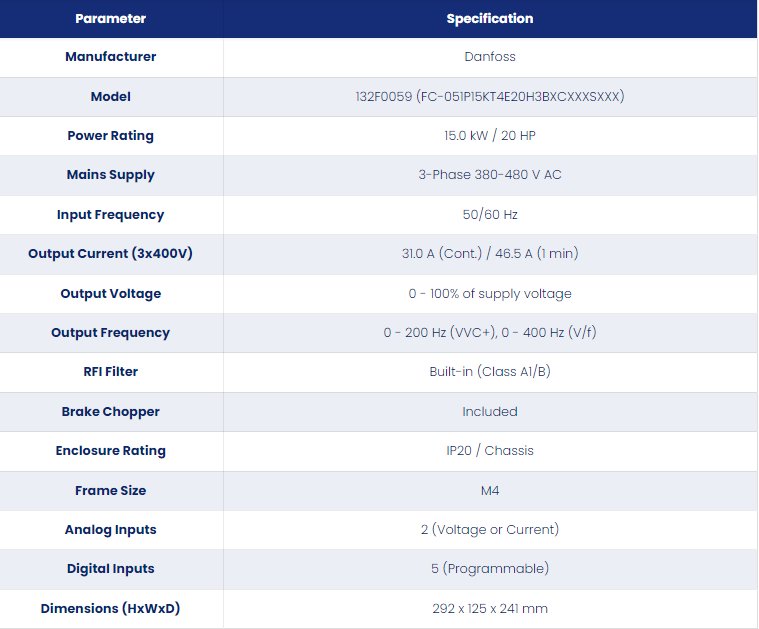This screenshot has width=759, height=629.
Task: Select the 'Brake Chopper' label
Action: click(110, 412)
